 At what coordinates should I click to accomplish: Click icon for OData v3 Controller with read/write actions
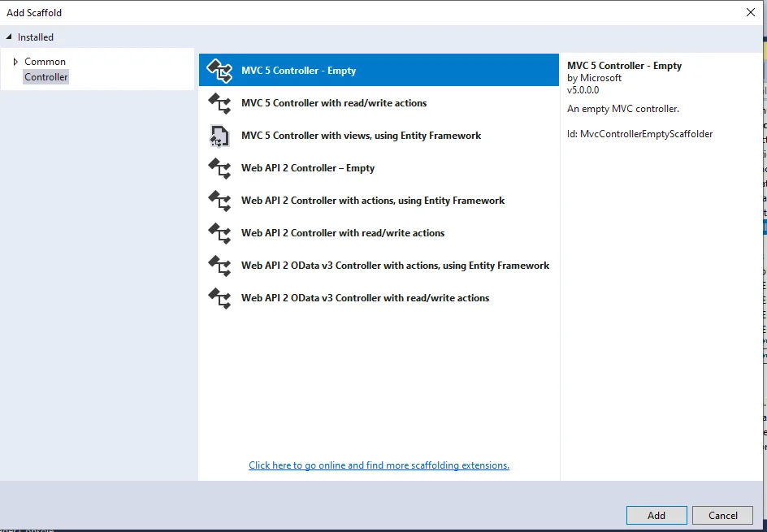[x=219, y=298]
